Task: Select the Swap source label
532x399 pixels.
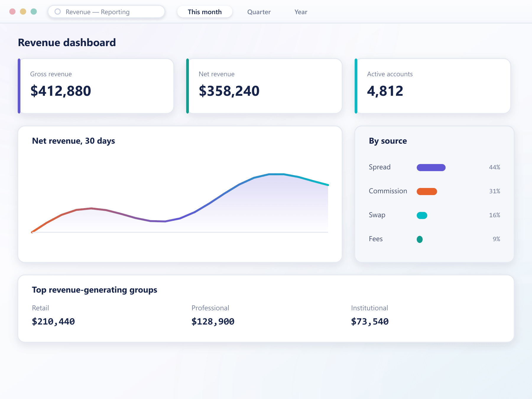Action: coord(377,215)
